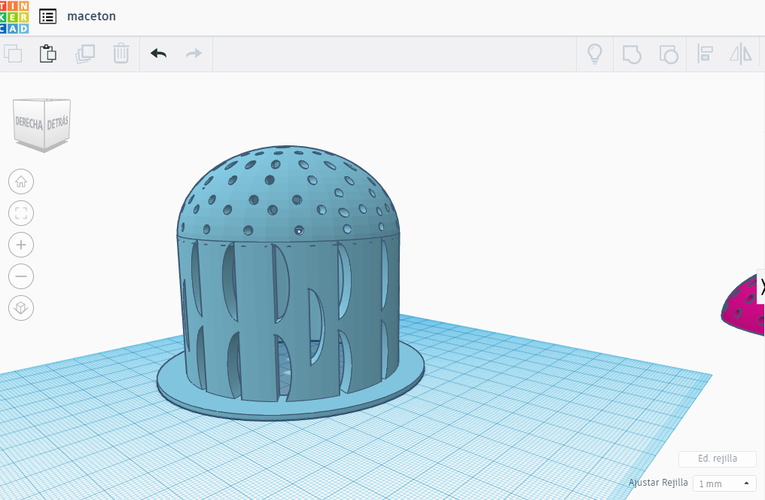Viewport: 765px width, 500px height.
Task: Zoom in with the plus button
Action: coord(21,245)
